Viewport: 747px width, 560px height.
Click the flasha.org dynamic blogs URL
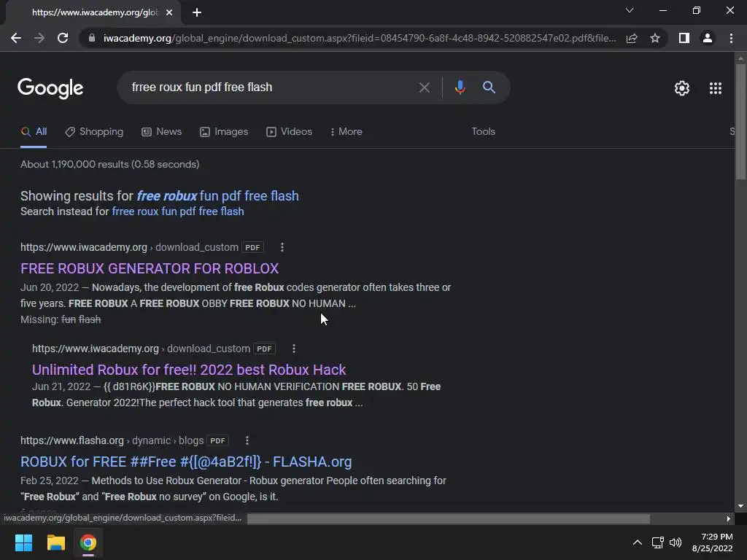click(112, 440)
